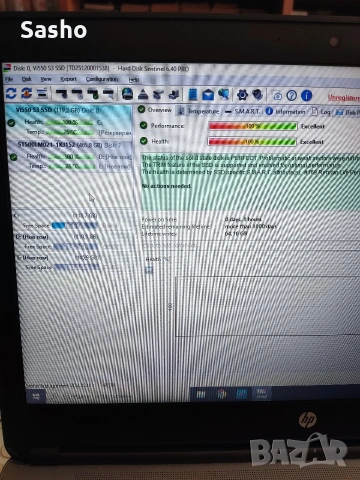The width and height of the screenshot is (360, 480).
Task: Click the small save icon under Health chart label
Action: tap(149, 270)
